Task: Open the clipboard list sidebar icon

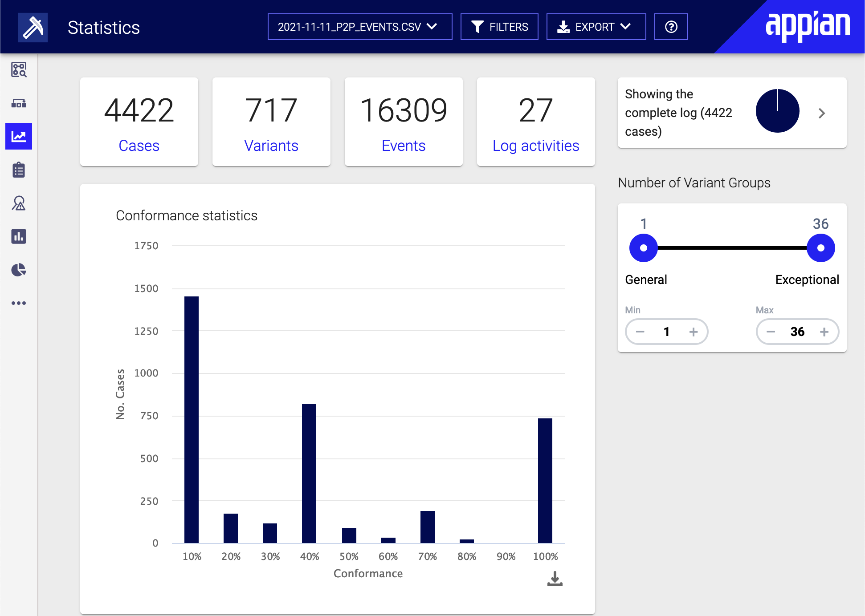Action: click(19, 170)
